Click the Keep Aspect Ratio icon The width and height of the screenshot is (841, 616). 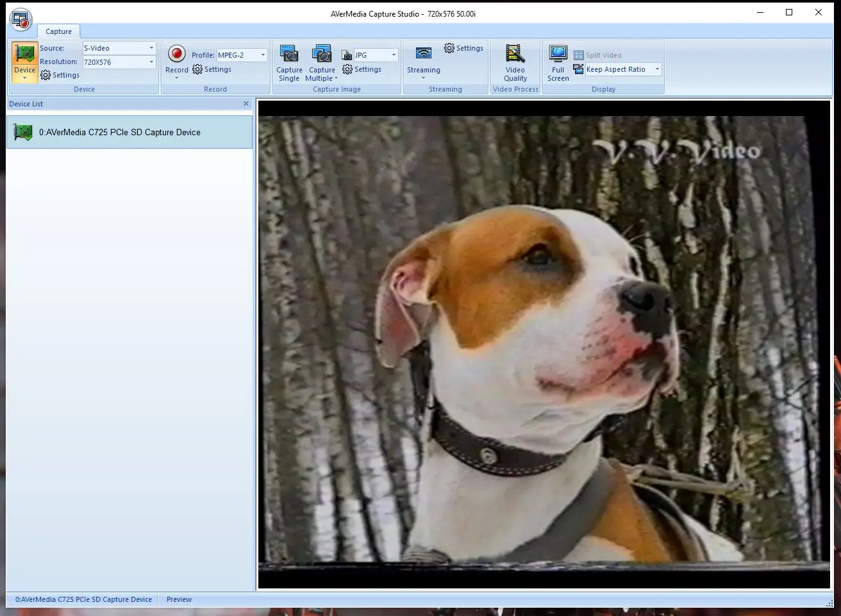[578, 69]
